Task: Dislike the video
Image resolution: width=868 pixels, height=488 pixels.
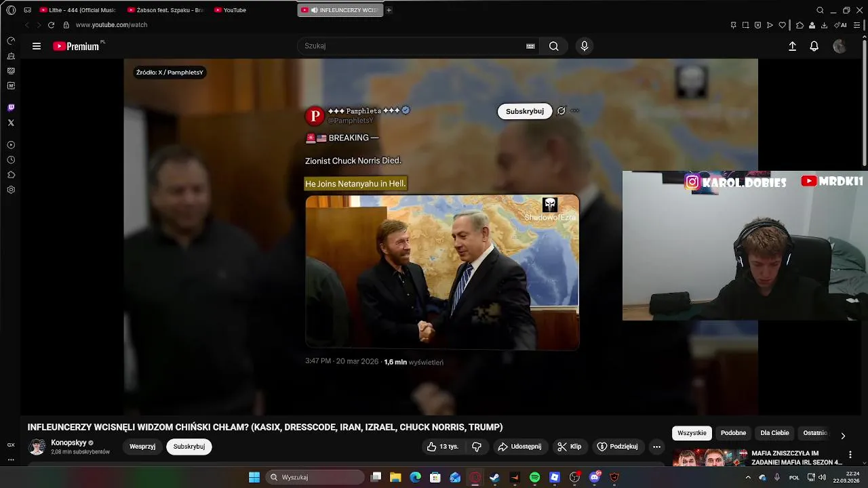Action: [477, 447]
